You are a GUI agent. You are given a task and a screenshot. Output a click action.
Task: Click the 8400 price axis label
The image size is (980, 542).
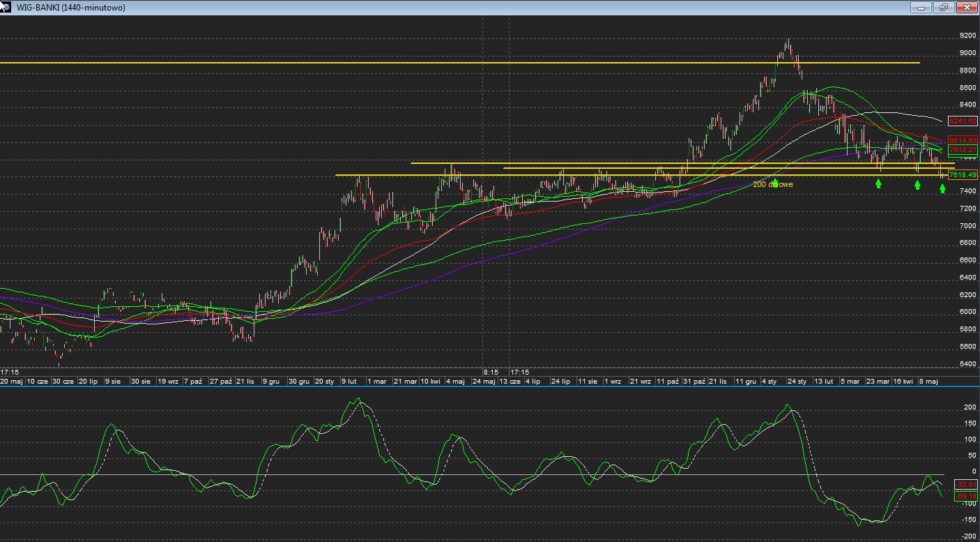[x=967, y=105]
